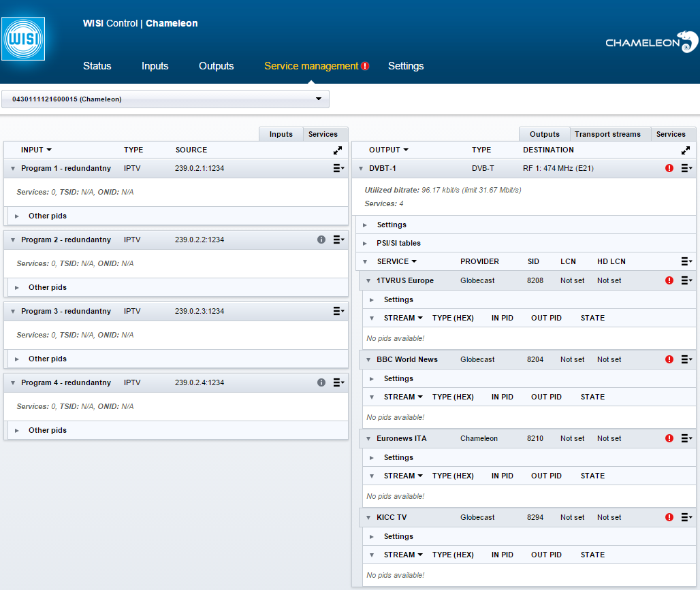Sort by INPUT column header
Viewport: 700px width, 590px height.
[x=36, y=150]
